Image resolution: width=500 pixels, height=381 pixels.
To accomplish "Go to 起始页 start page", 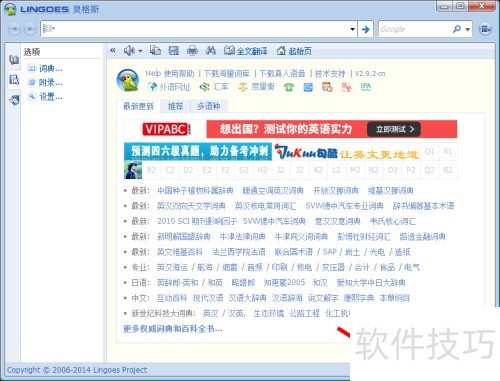I will click(x=294, y=51).
